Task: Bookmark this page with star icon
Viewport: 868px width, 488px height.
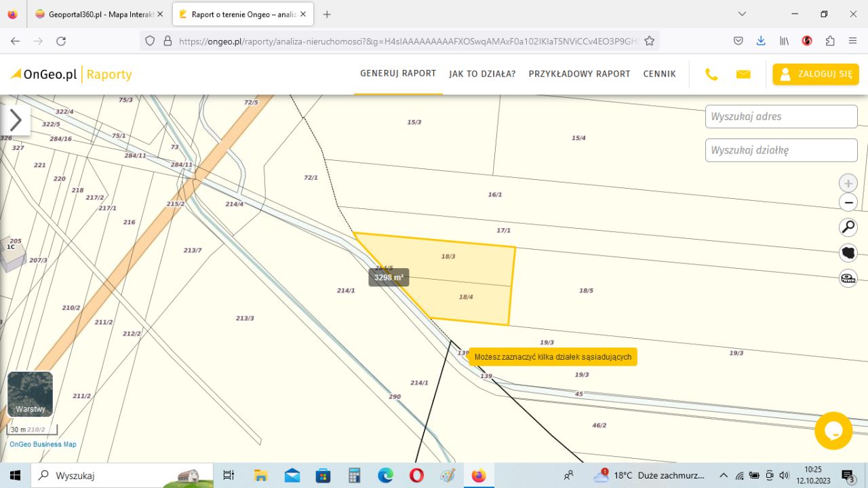Action: (x=649, y=41)
